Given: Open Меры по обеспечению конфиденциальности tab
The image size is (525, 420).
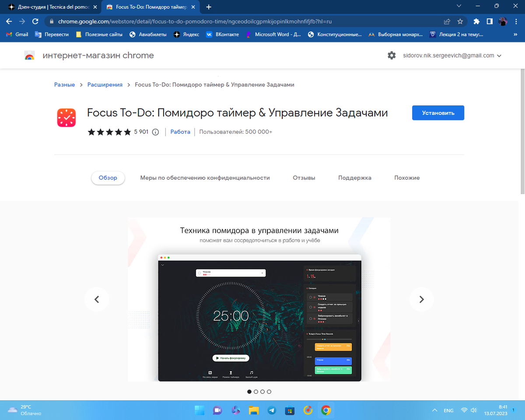Looking at the screenshot, I should click(205, 178).
